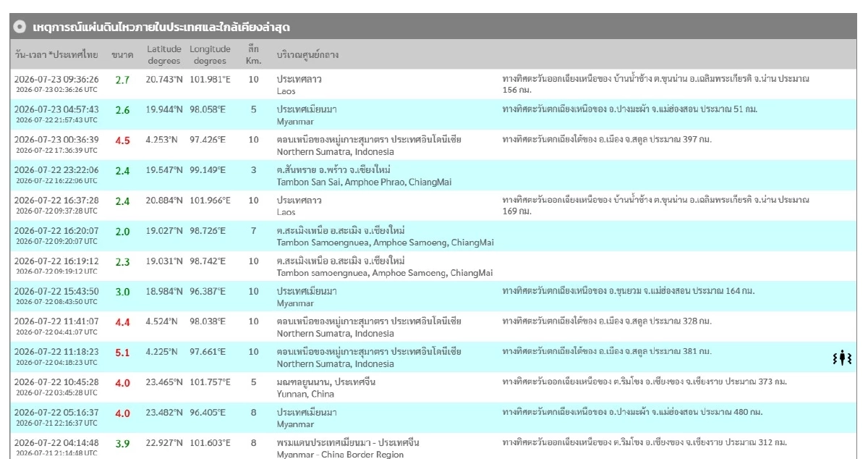868x459 pixels.
Task: Open the 3.0 Myanmar event at 15:43:50
Action: coord(433,297)
